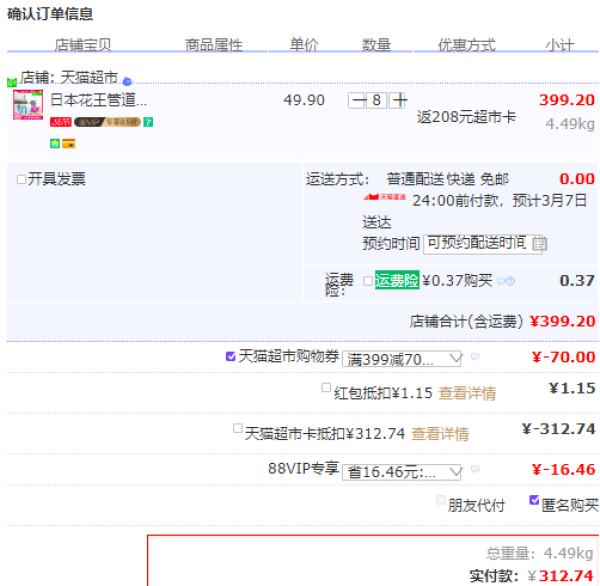Viewport: 600px width, 586px height.
Task: Click the blue chat icon beside 天猫超市
Action: (x=127, y=81)
